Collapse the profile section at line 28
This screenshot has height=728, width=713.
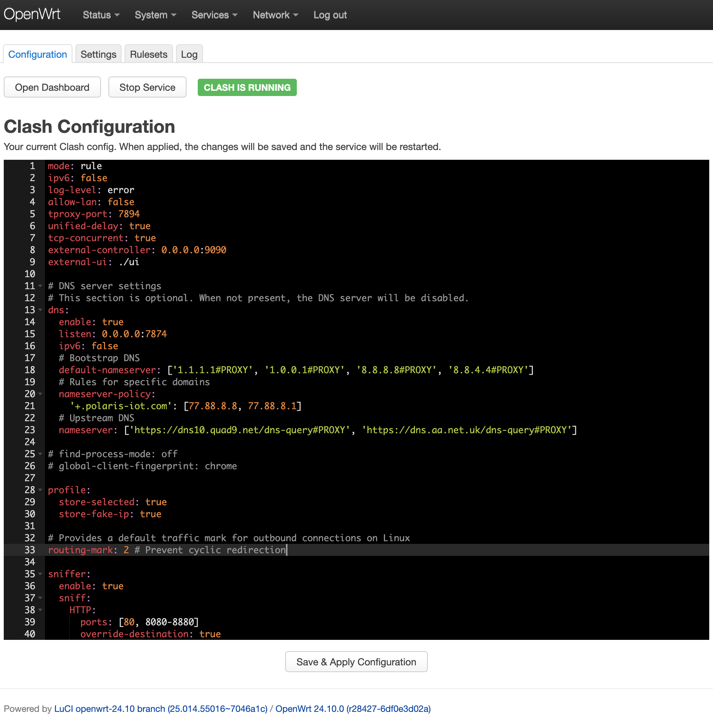tap(40, 490)
